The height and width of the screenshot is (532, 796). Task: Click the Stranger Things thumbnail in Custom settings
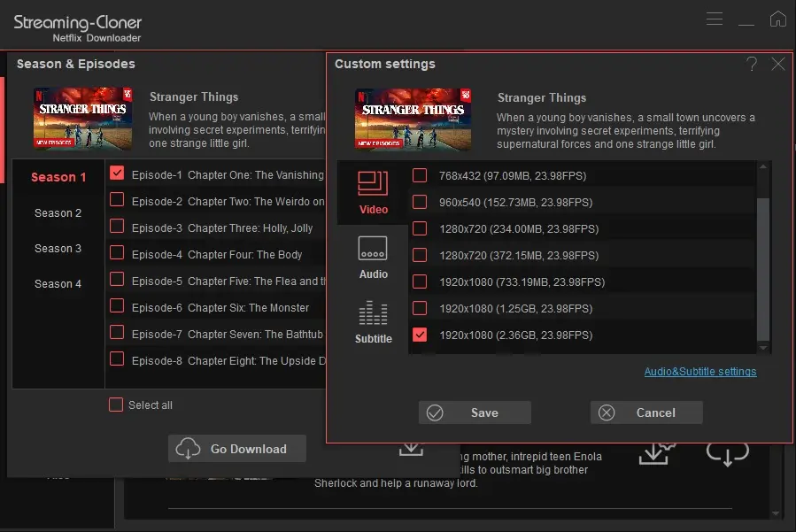[x=413, y=120]
